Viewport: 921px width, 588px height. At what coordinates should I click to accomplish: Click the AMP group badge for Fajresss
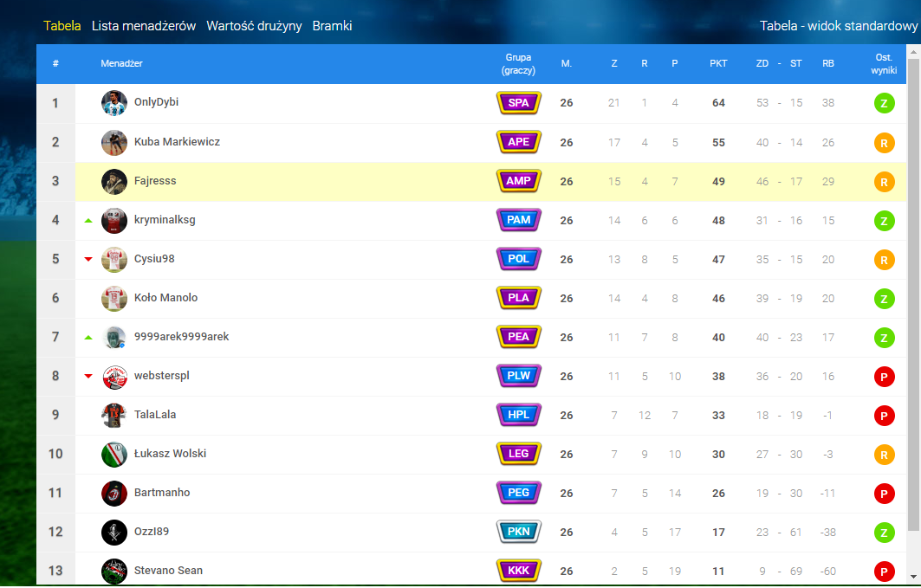[x=518, y=181]
